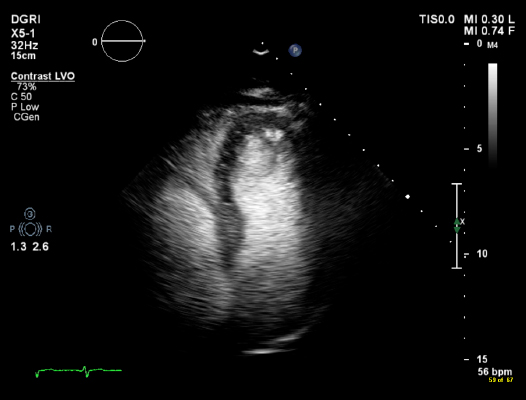Viewport: 526px width, 400px height.
Task: Click the 'CGen' setting text
Action: tap(27, 117)
